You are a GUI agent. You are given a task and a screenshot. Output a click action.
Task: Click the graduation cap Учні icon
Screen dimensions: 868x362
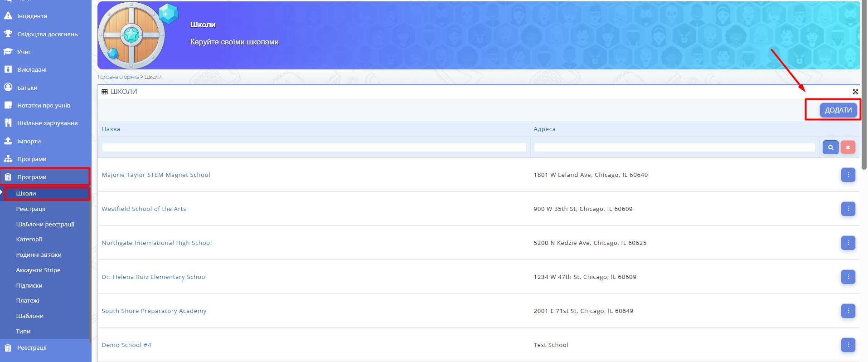click(x=8, y=52)
